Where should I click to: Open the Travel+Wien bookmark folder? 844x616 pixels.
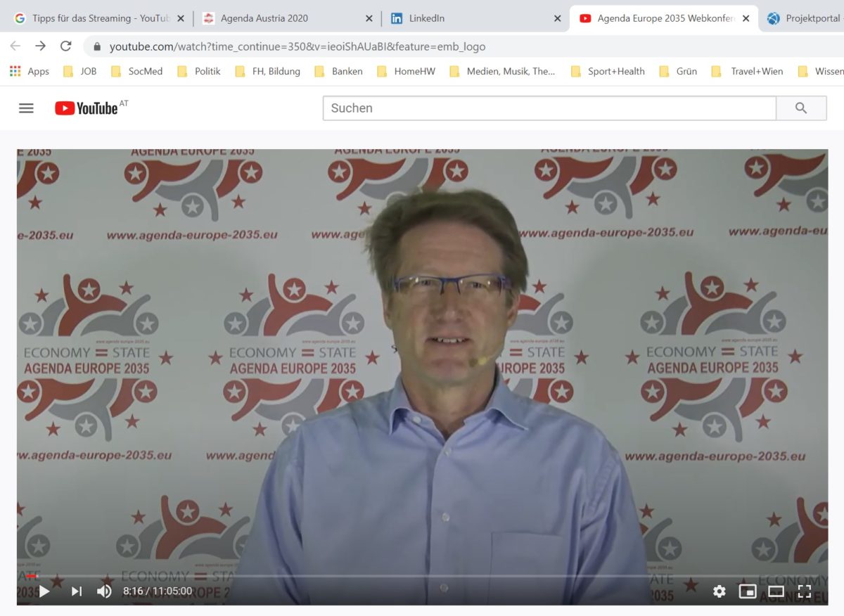(x=747, y=71)
